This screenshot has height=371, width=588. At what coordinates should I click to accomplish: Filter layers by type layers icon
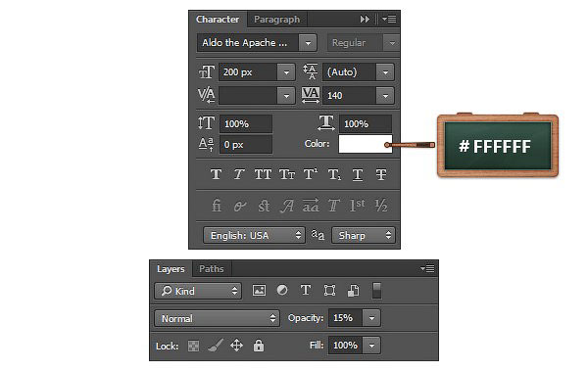coord(306,290)
